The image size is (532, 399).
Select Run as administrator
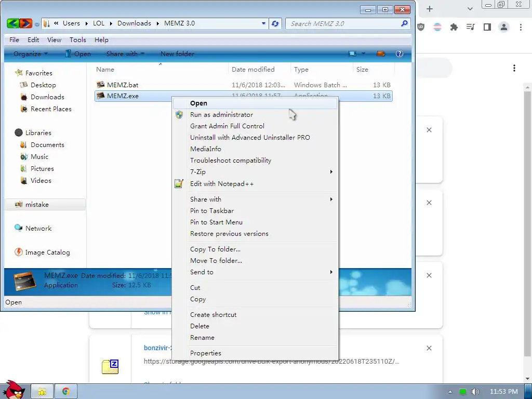click(x=256, y=115)
